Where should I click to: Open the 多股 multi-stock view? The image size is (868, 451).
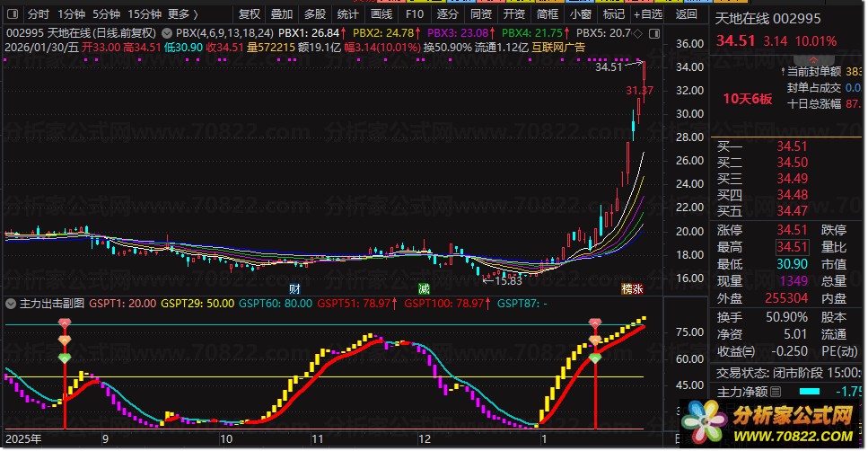[x=314, y=13]
